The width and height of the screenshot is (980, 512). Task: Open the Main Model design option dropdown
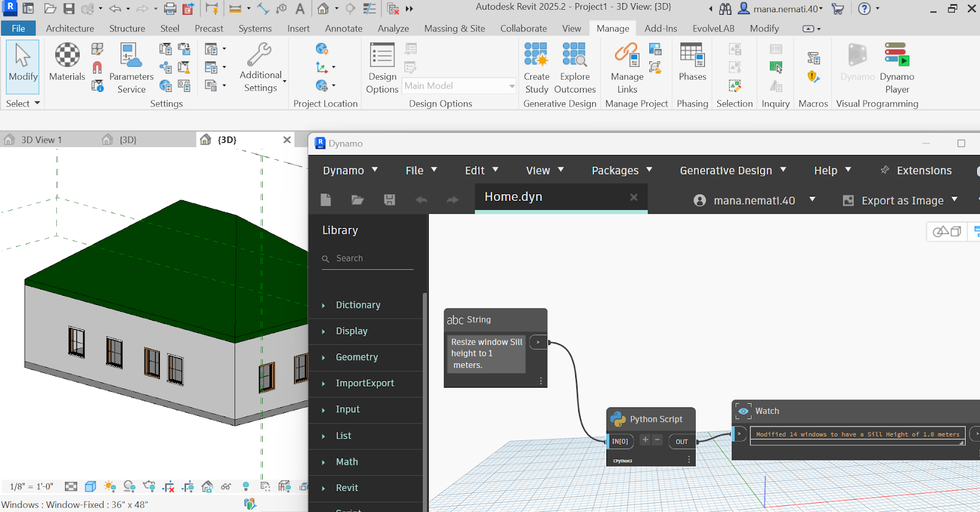pyautogui.click(x=459, y=86)
